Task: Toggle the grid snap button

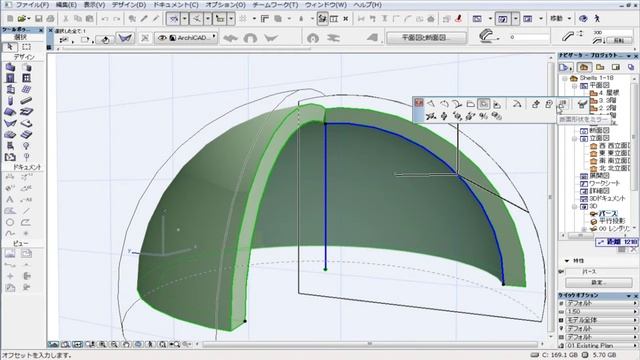Action: pos(243,19)
